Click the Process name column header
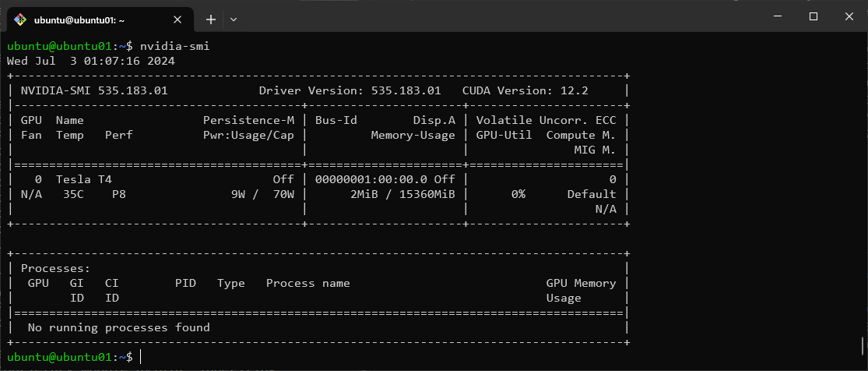 [x=307, y=283]
